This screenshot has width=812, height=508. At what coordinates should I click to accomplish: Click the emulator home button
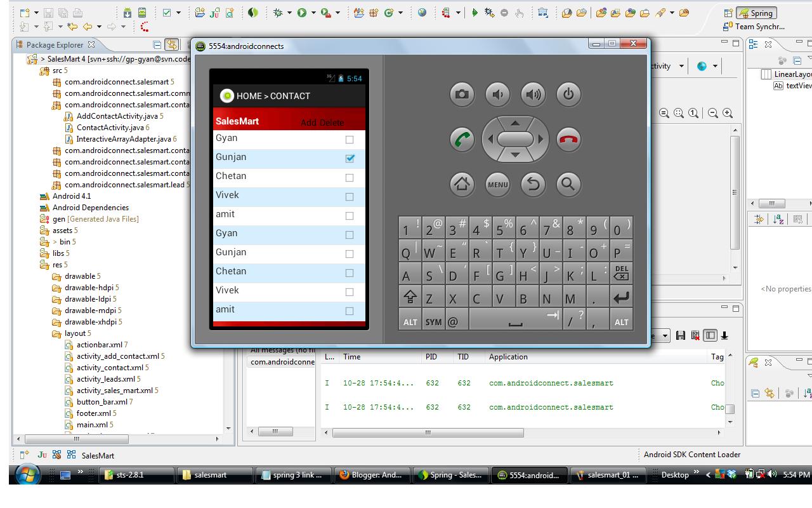pos(462,184)
